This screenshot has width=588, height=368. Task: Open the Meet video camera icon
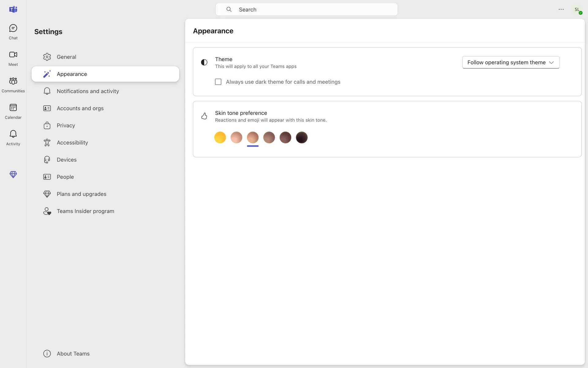coord(13,55)
